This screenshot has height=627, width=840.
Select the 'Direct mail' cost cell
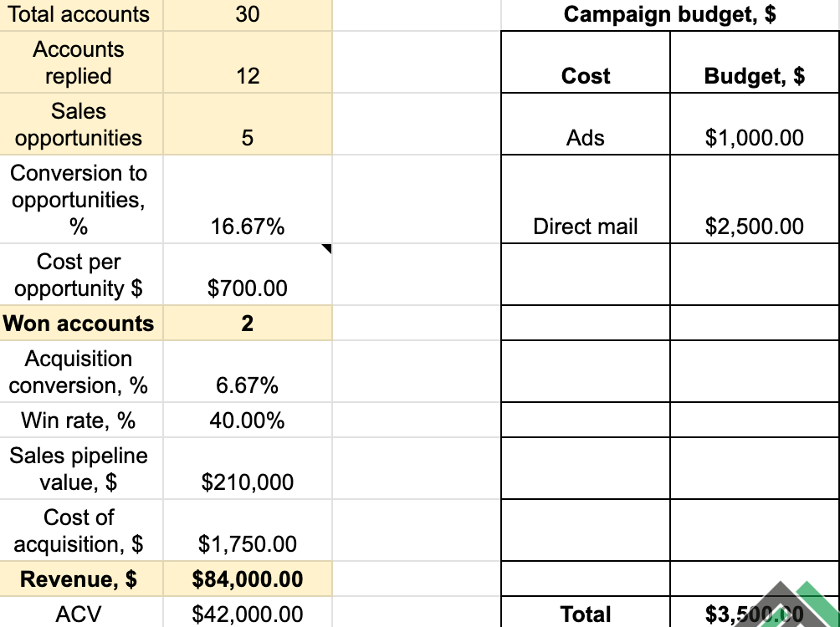tap(586, 200)
